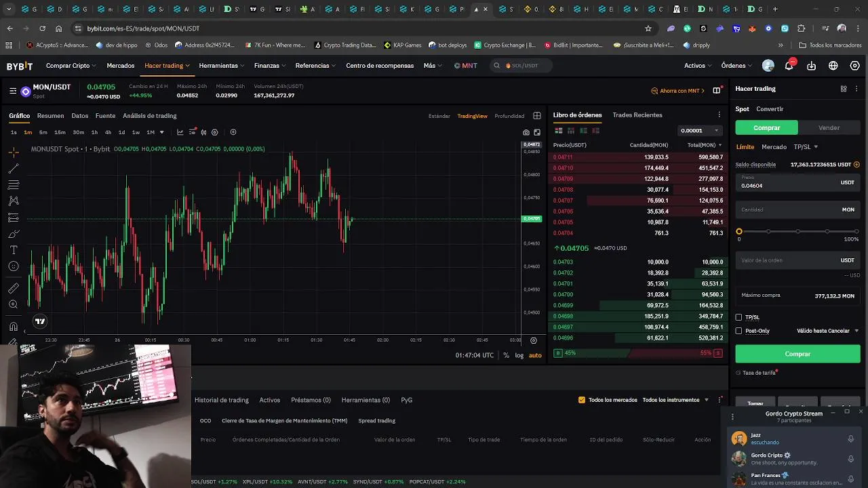Show both buy and sell order book view

pyautogui.click(x=559, y=130)
